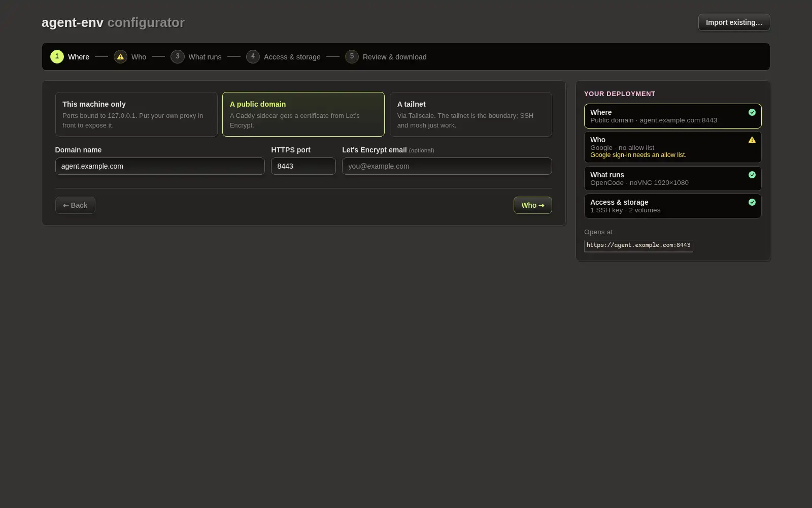Open the Review & download step
The width and height of the screenshot is (812, 508).
coord(394,57)
